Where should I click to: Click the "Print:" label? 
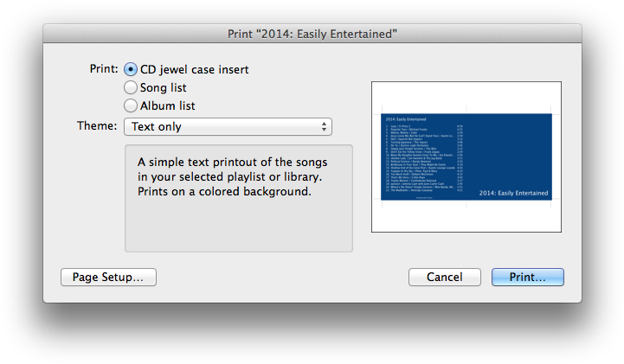tap(102, 68)
